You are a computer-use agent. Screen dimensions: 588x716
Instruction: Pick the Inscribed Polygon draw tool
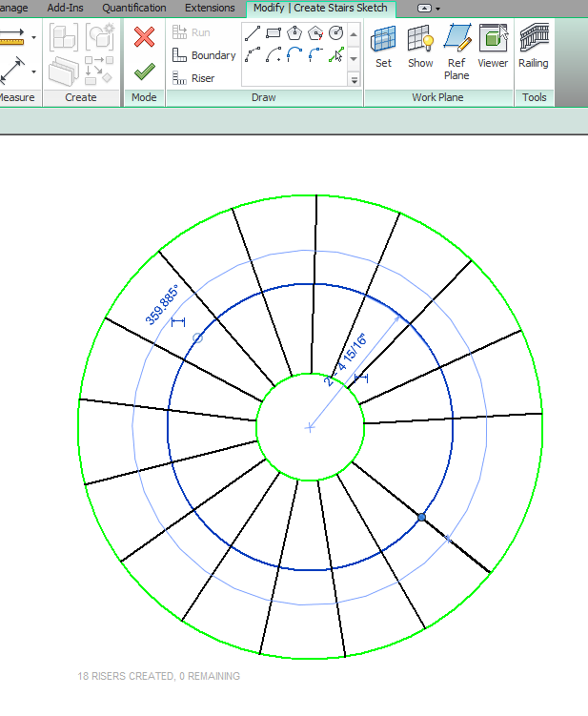point(294,33)
